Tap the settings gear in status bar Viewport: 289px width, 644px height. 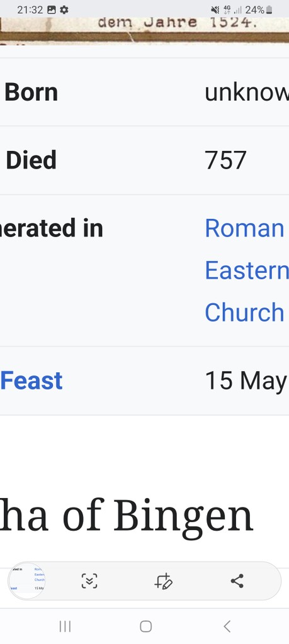point(64,9)
